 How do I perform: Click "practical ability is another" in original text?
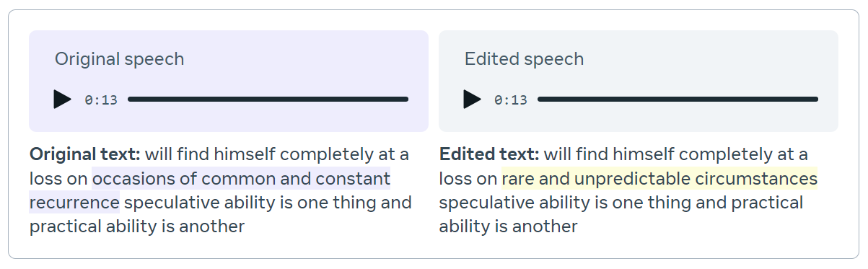[x=137, y=226]
